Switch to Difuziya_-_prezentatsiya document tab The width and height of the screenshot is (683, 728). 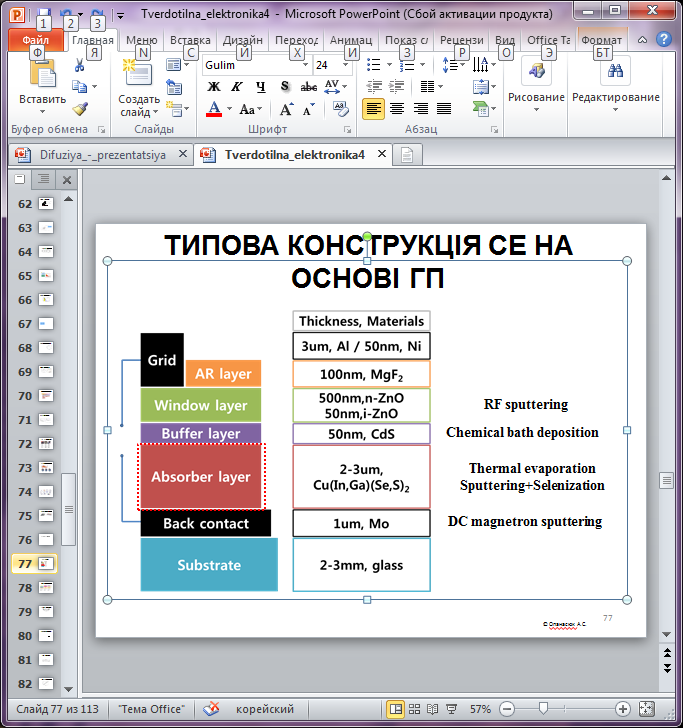100,155
